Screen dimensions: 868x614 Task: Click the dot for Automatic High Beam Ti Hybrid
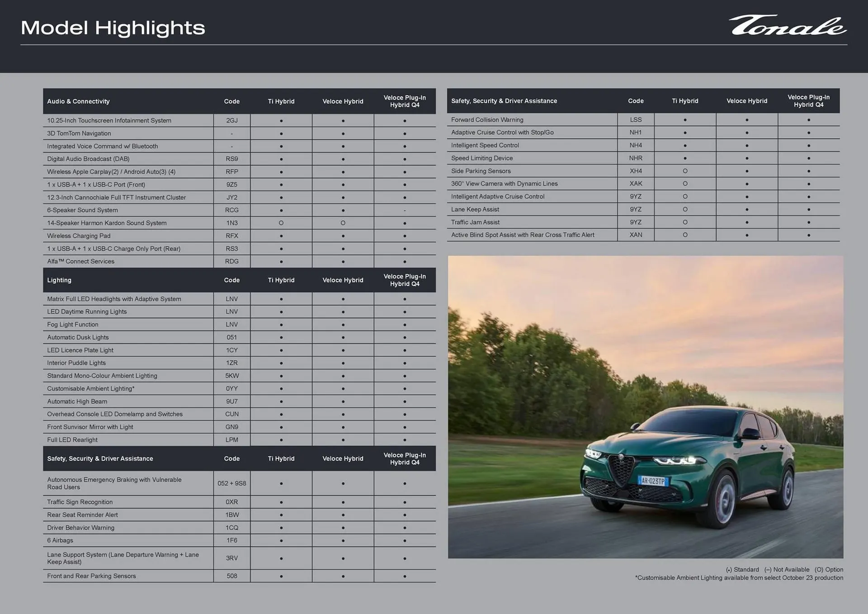coord(281,401)
